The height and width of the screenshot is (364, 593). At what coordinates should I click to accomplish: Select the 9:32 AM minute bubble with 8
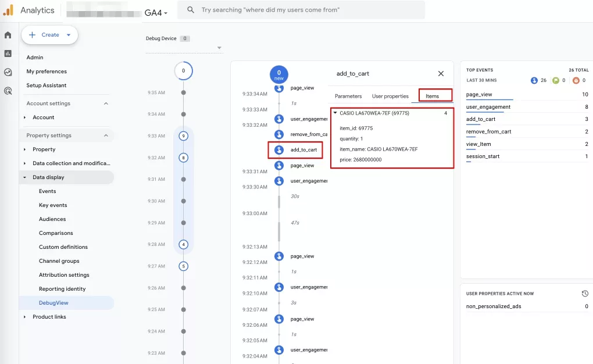click(183, 158)
